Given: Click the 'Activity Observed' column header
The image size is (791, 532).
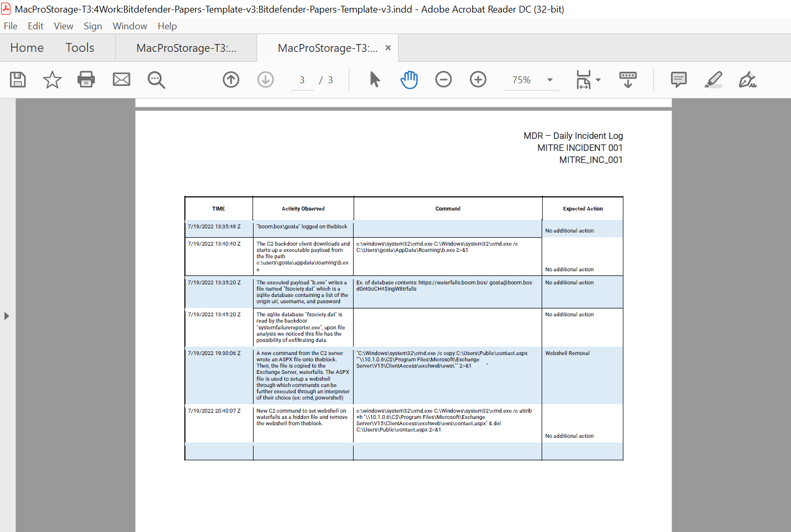Looking at the screenshot, I should tap(303, 208).
